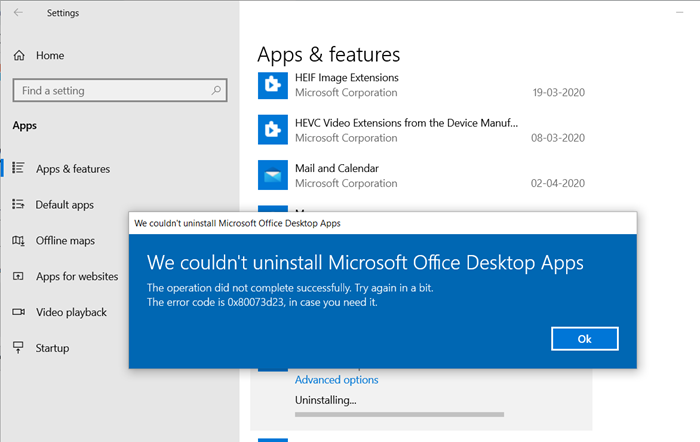
Task: Click the Apps for websites icon
Action: (x=18, y=277)
